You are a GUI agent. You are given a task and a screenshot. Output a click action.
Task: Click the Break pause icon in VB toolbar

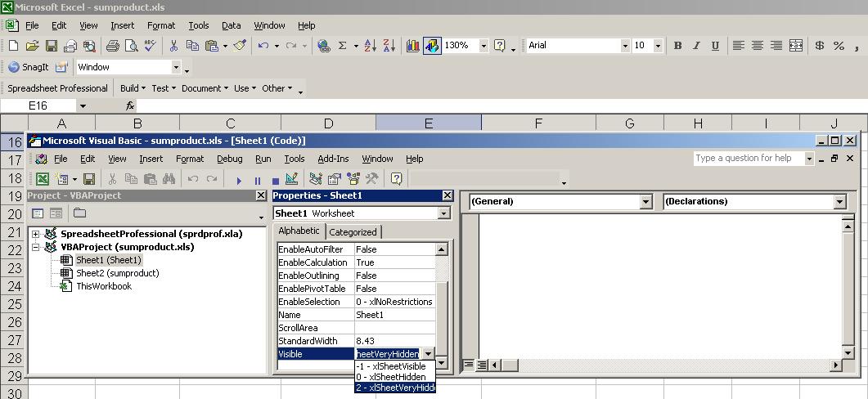coord(258,181)
